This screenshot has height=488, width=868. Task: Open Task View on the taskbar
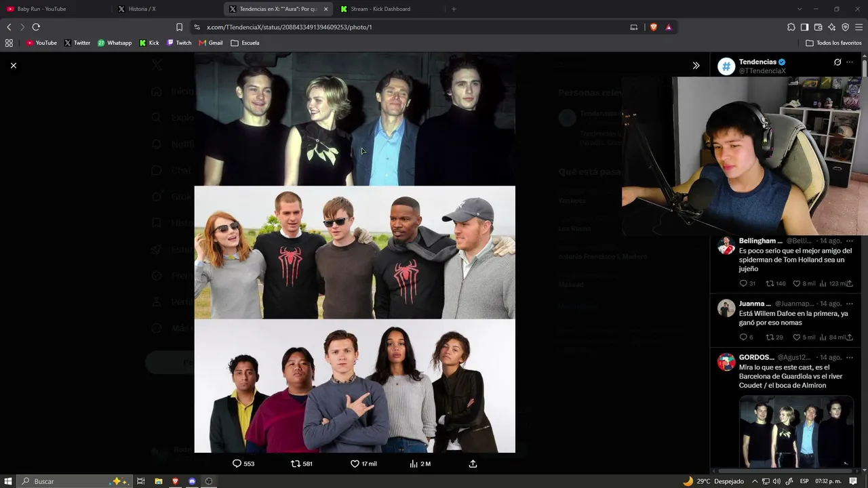point(141,481)
